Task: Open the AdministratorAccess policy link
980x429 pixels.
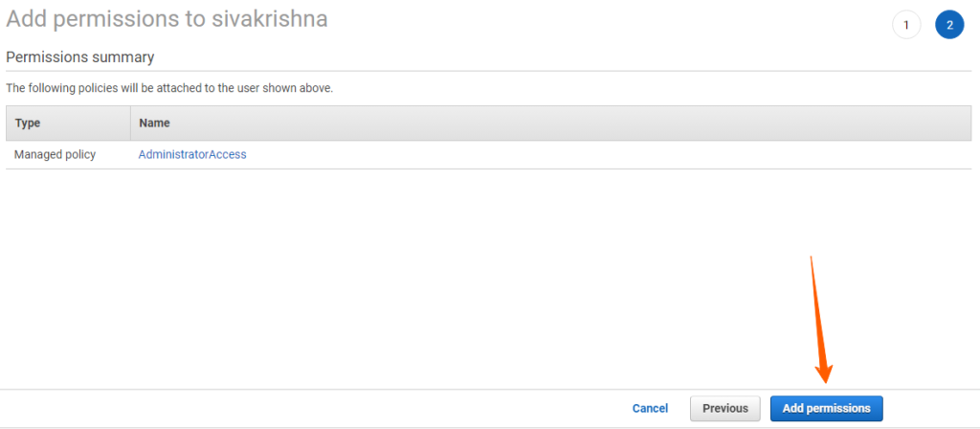Action: 192,154
